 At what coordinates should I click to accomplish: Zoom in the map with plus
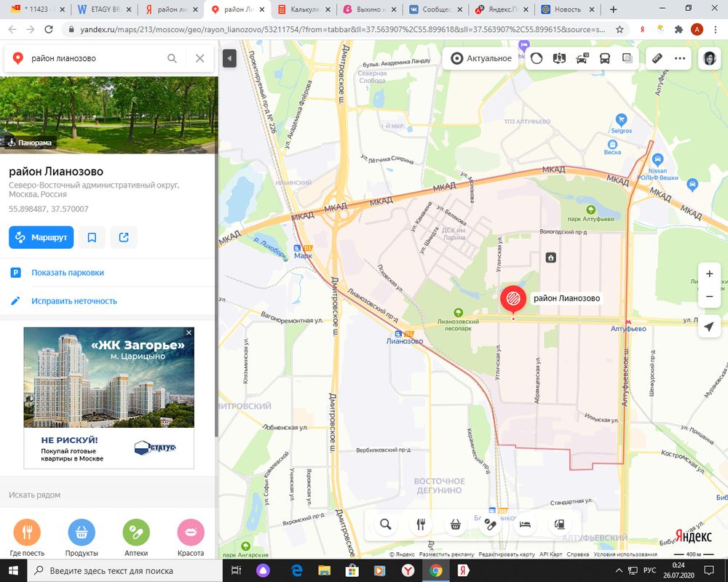709,274
